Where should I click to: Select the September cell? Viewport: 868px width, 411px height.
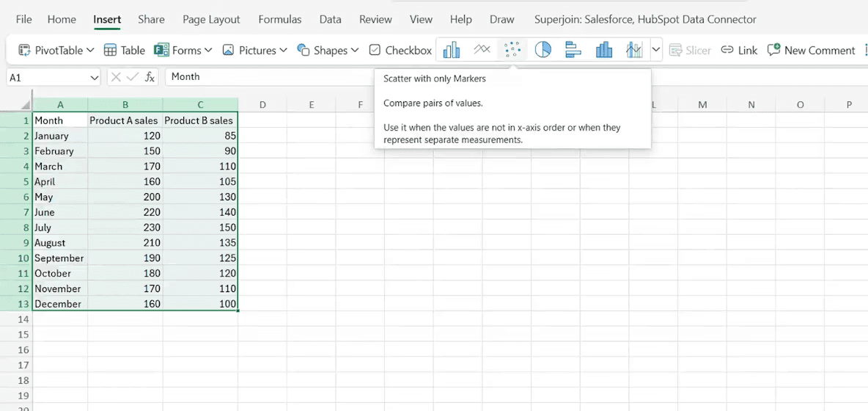point(60,258)
